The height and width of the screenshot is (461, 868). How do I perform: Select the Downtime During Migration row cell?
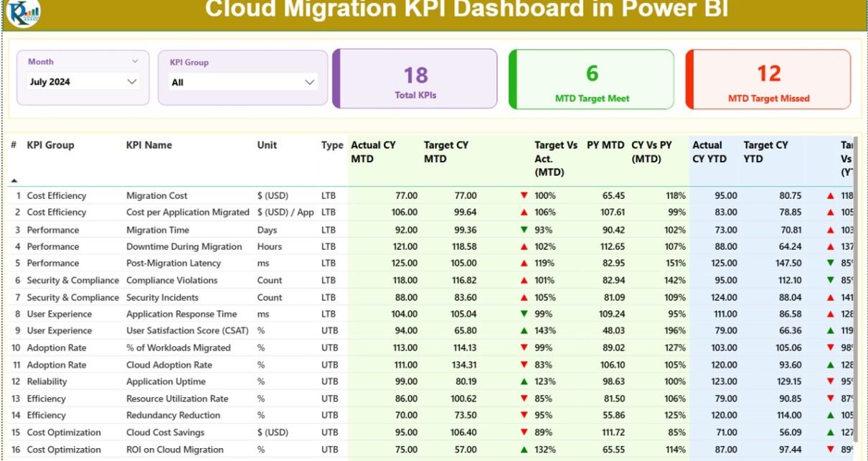point(184,246)
